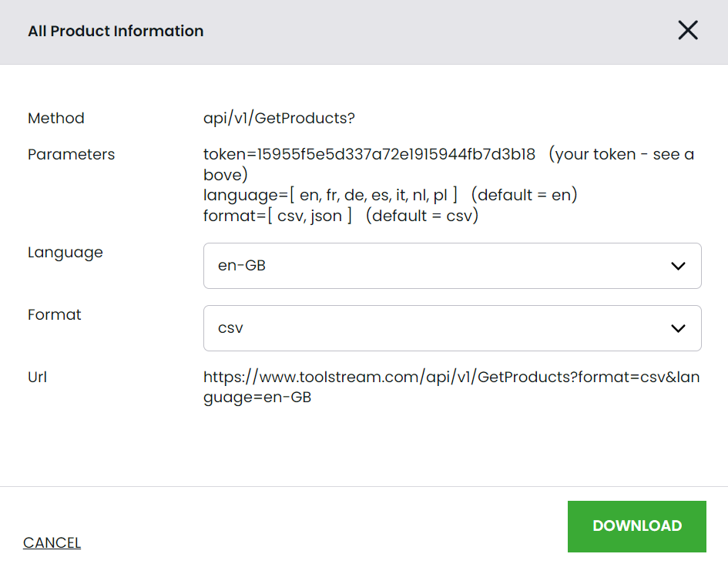The width and height of the screenshot is (728, 574).
Task: Click the Language dropdown chevron icon
Action: tap(678, 265)
